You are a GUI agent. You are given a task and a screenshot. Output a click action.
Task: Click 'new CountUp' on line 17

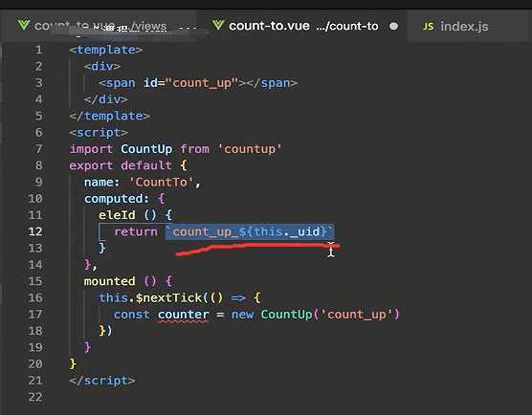pyautogui.click(x=272, y=315)
